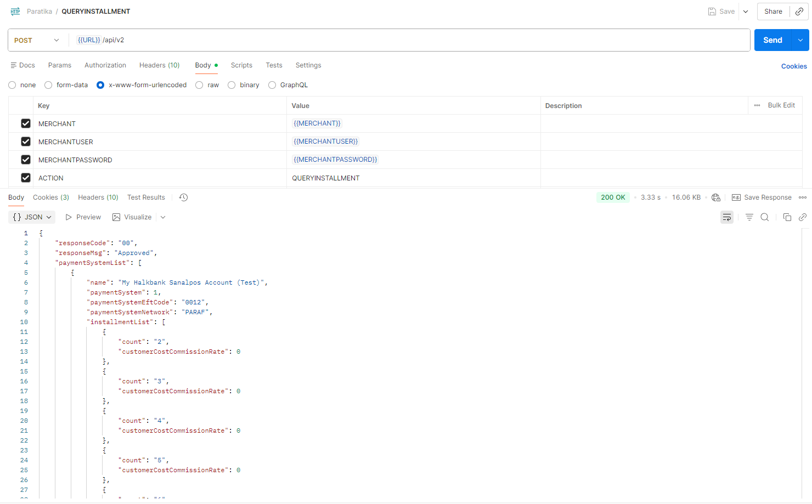Copy the response body to clipboard
This screenshot has width=812, height=504.
pos(787,217)
